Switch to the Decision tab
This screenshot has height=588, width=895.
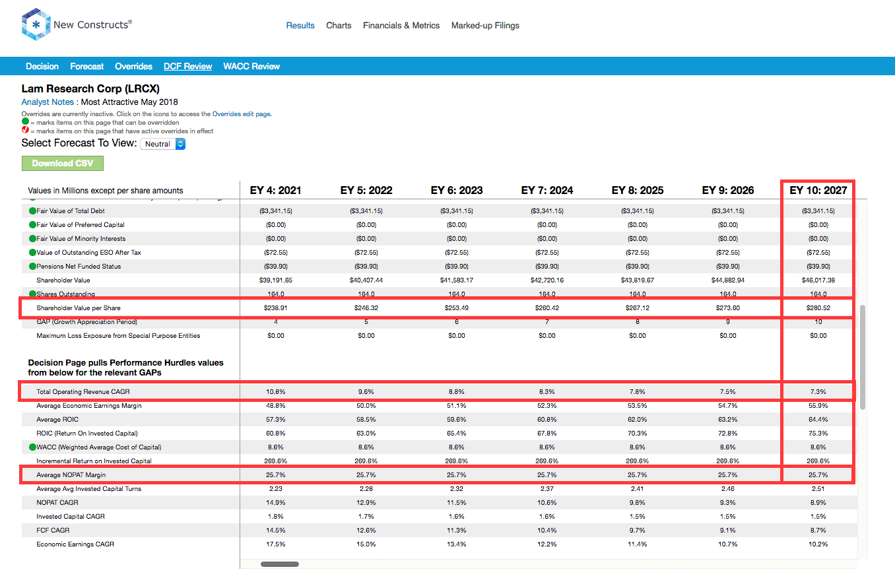pos(42,67)
